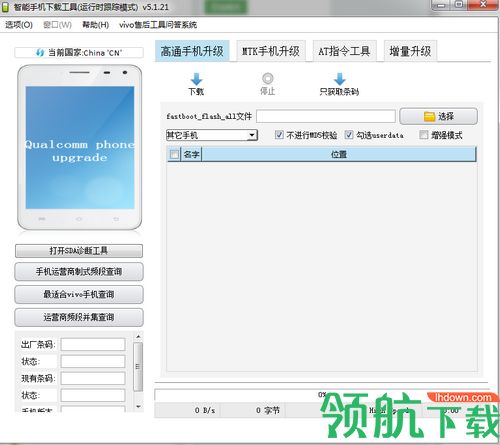Click the 现有条码 input field
This screenshot has height=445, width=500.
click(93, 378)
